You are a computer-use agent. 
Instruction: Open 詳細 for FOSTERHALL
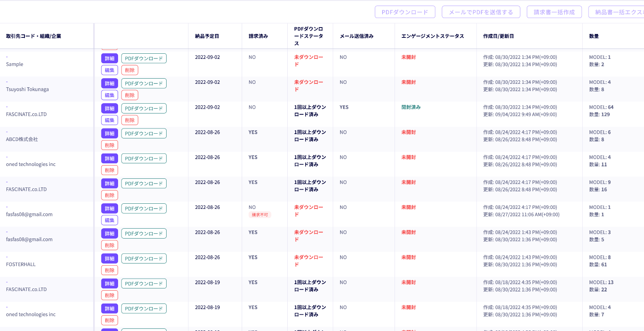109,258
